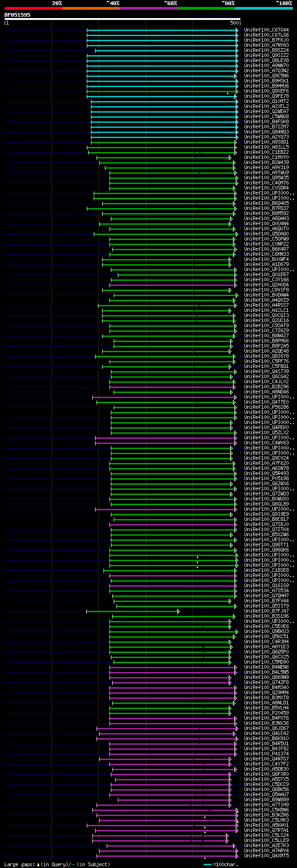The width and height of the screenshot is (297, 868).
Task: Click the 500 position label on ruler
Action: point(234,23)
